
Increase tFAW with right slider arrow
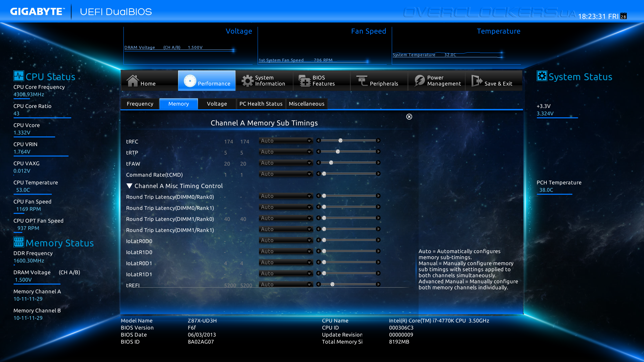378,163
